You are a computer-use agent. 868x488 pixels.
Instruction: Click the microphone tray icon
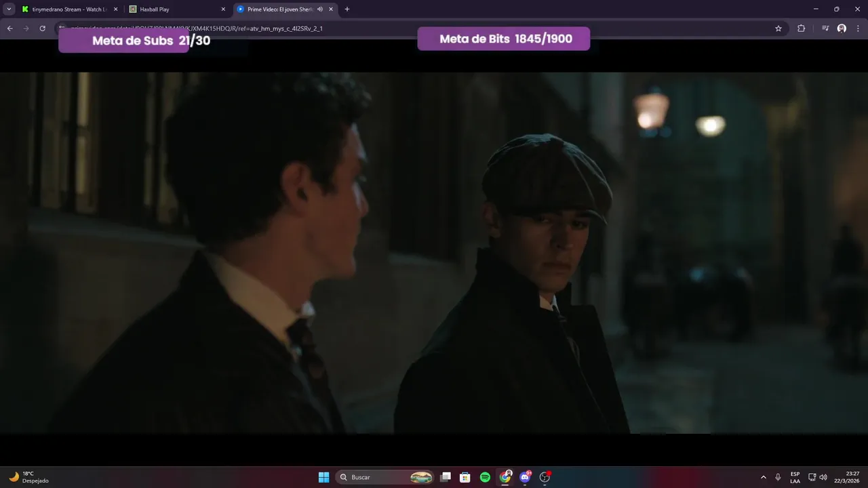[x=778, y=477]
